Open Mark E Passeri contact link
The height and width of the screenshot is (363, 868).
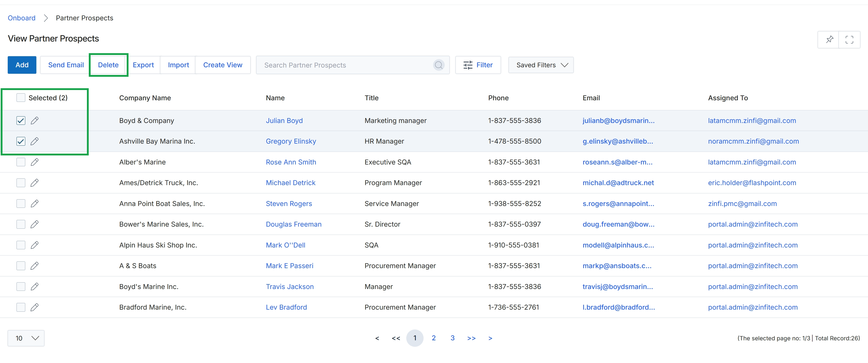[290, 266]
